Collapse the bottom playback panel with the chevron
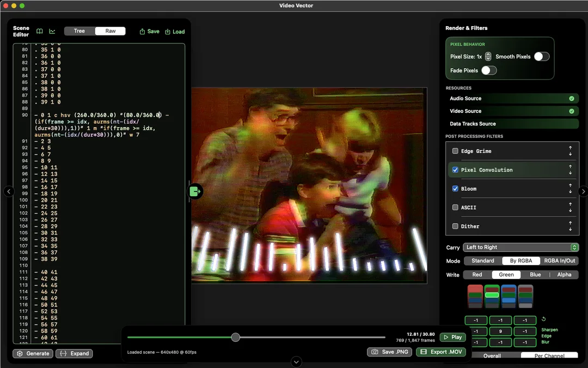The width and height of the screenshot is (588, 368). click(296, 362)
